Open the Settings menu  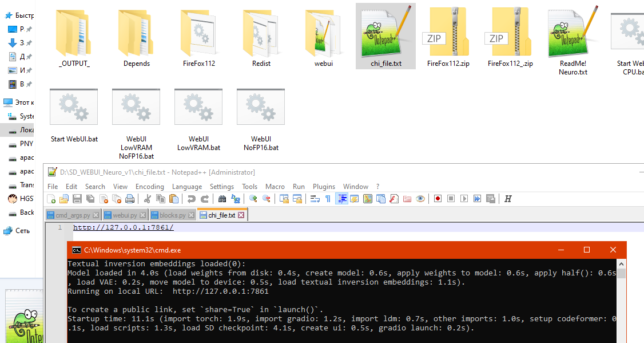(x=222, y=187)
